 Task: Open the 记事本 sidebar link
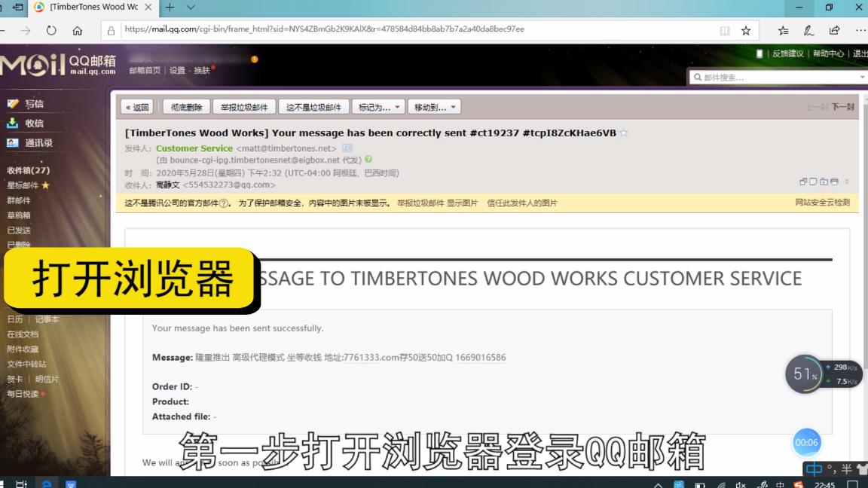pyautogui.click(x=47, y=319)
